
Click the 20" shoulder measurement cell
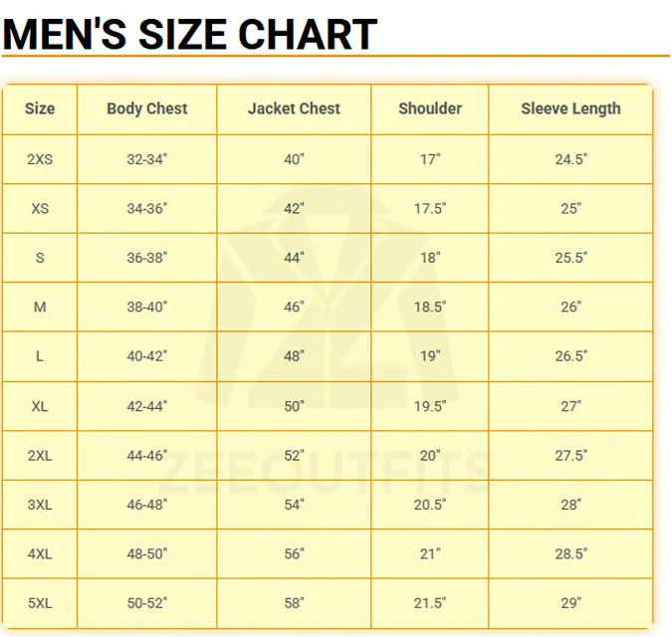(x=430, y=456)
